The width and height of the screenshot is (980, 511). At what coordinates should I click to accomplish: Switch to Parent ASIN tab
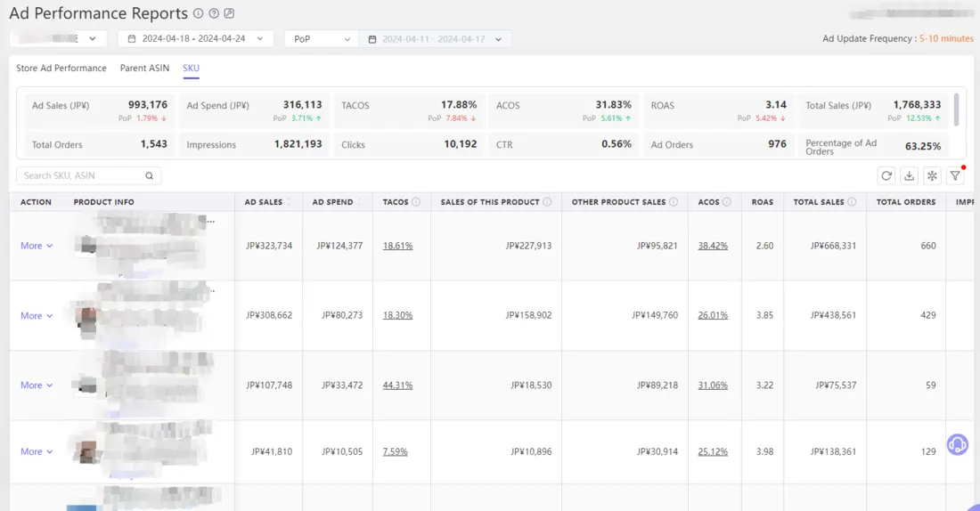[x=144, y=68]
